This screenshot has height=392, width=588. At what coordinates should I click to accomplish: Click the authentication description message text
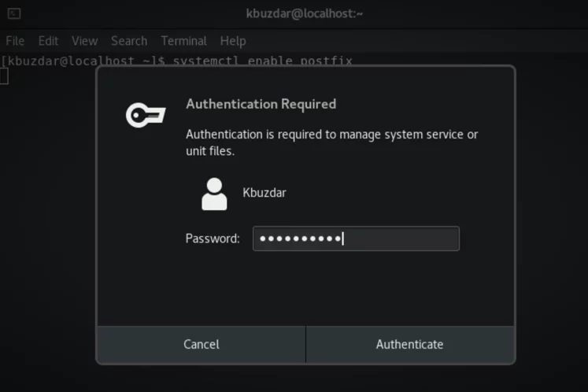pos(332,142)
